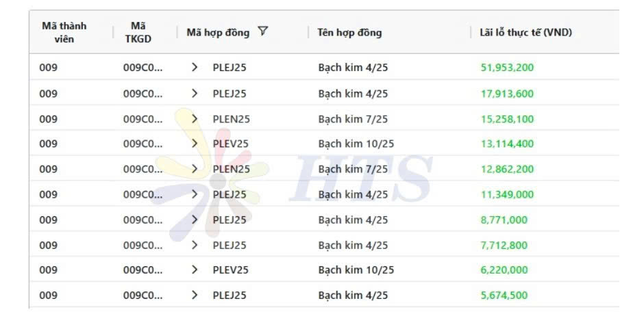This screenshot has height=314, width=644.
Task: Sort by Tên hợp đồng column header
Action: click(349, 32)
